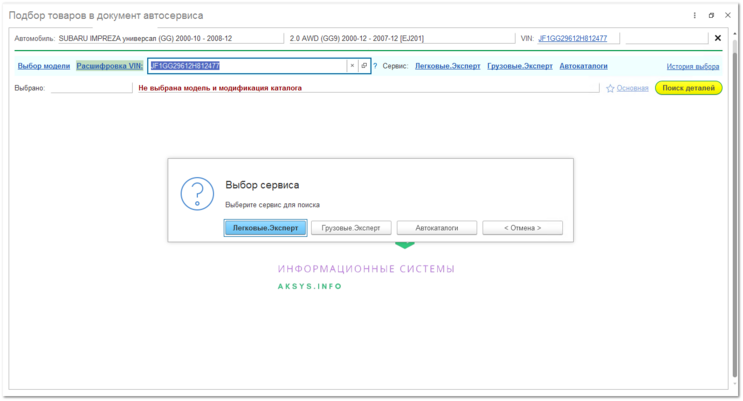Screen dimensions: 743x401
Task: Clear the VIN decode field with X icon
Action: 352,66
